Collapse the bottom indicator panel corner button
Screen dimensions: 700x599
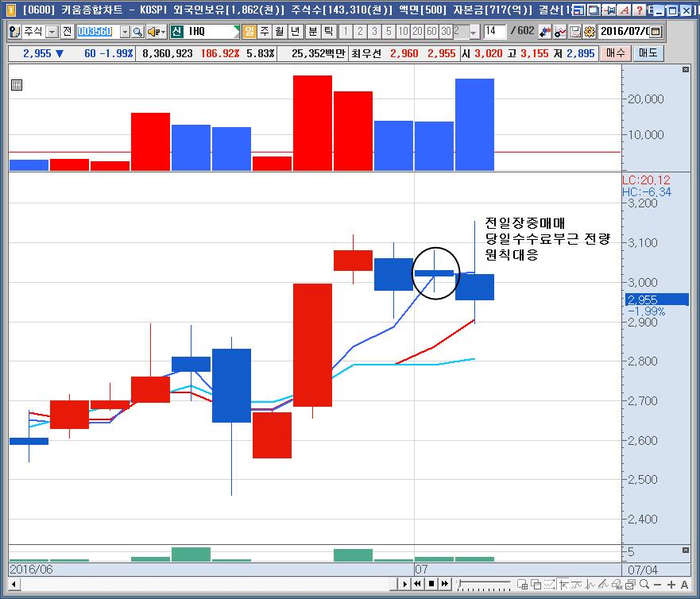[x=686, y=550]
